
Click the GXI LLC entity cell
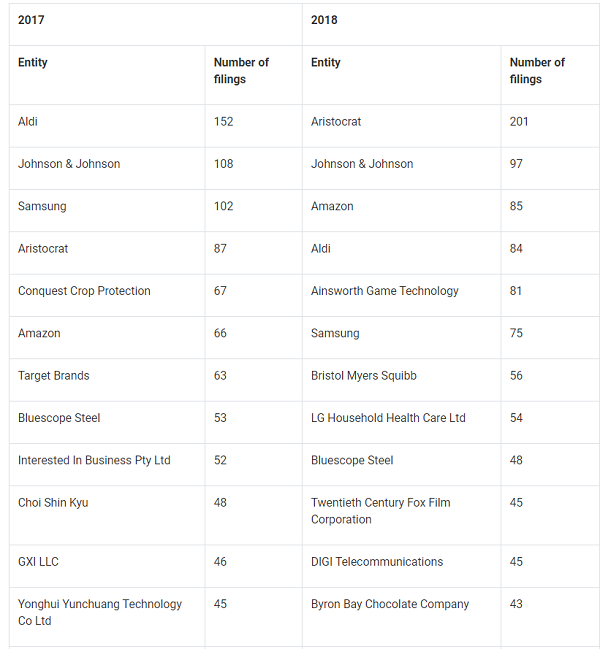tap(38, 562)
